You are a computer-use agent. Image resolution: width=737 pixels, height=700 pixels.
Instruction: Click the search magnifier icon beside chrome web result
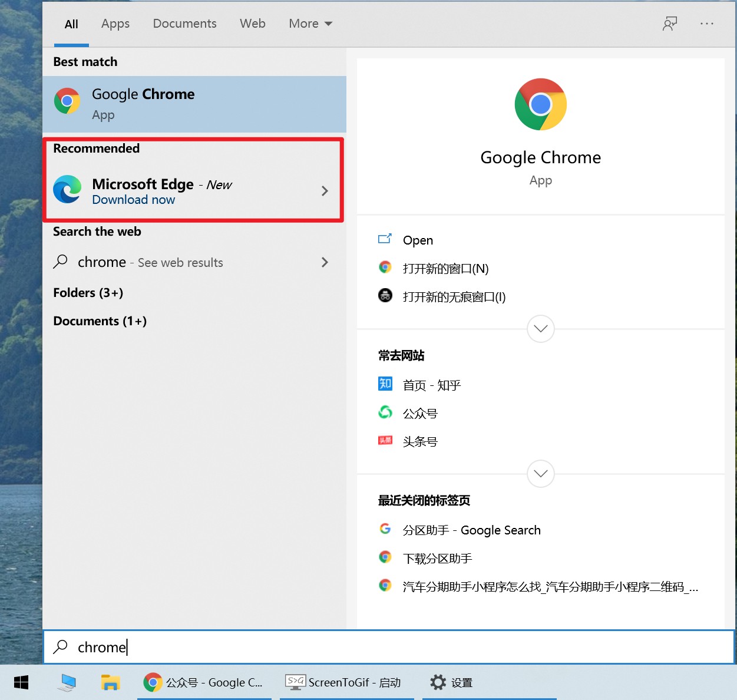[x=61, y=262]
